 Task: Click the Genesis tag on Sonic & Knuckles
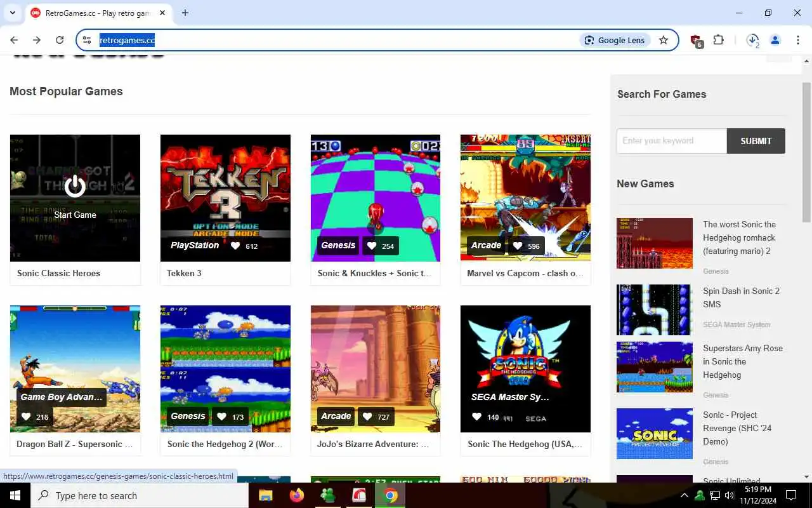(x=338, y=245)
